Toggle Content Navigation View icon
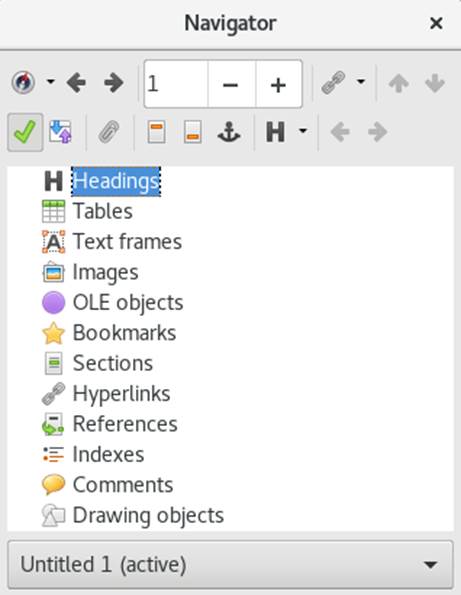 coord(61,132)
